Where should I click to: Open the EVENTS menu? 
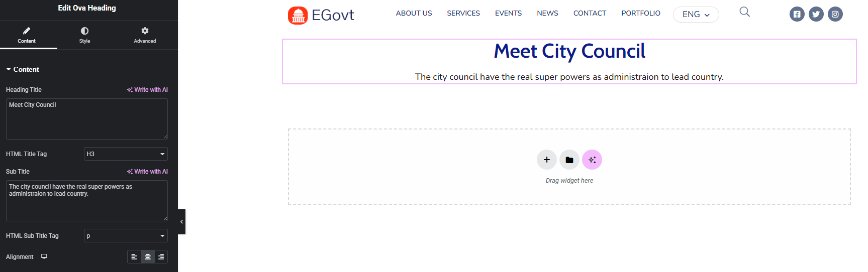[508, 13]
